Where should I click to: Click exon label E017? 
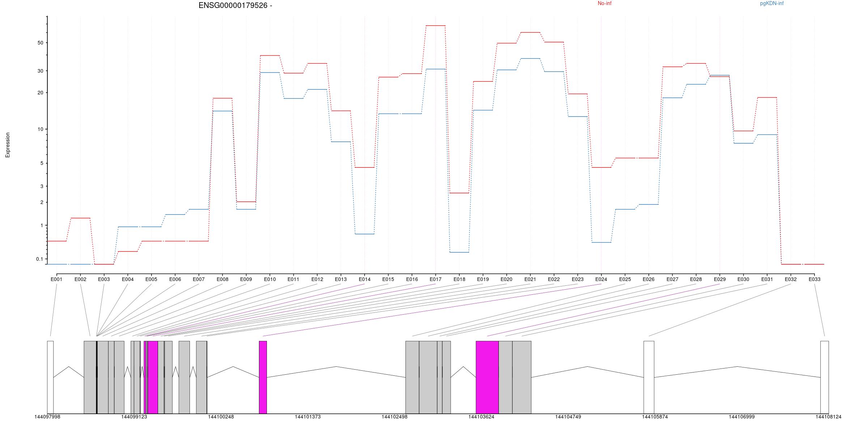(435, 279)
